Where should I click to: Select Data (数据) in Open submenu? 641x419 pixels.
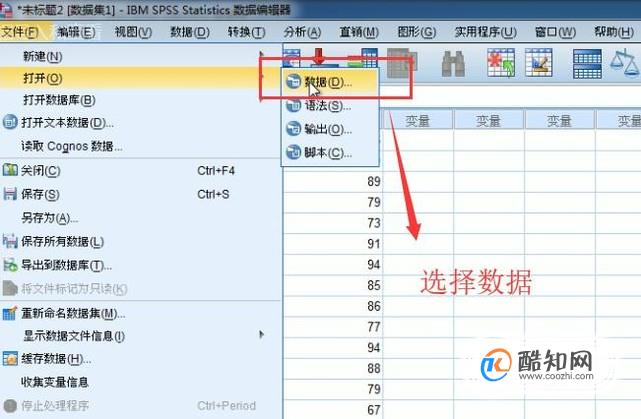coord(330,82)
